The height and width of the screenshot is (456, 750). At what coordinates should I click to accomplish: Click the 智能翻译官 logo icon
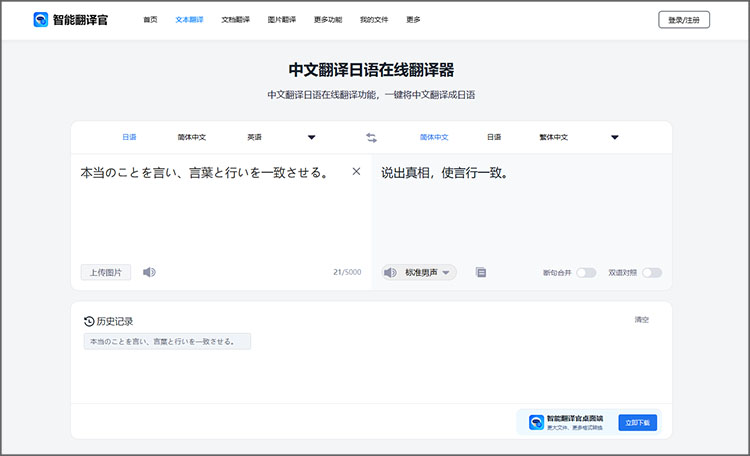pos(41,20)
